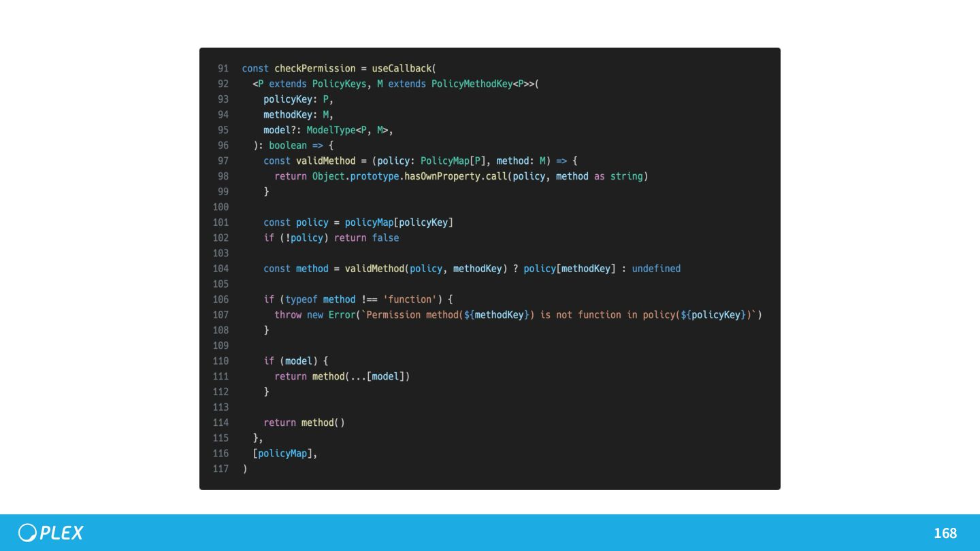The image size is (980, 551).
Task: Click the slide number 168
Action: (945, 533)
